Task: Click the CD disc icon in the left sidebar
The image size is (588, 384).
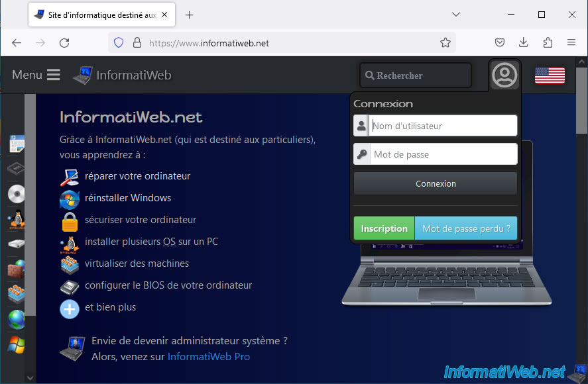Action: tap(16, 194)
